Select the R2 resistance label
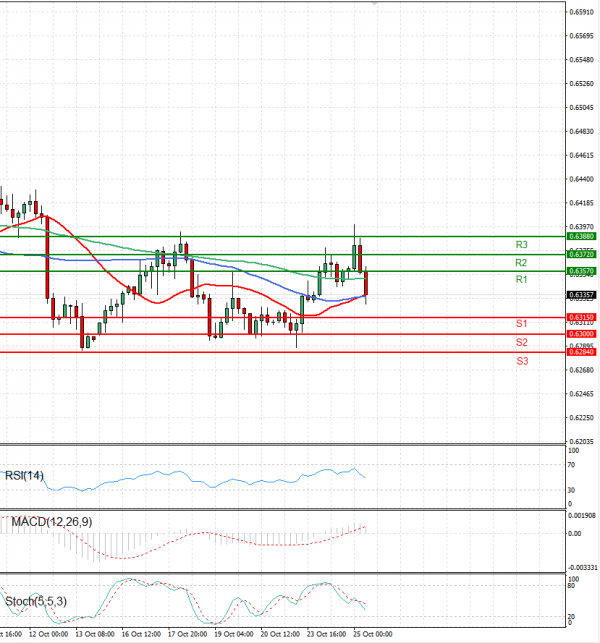The height and width of the screenshot is (643, 600). pyautogui.click(x=522, y=262)
